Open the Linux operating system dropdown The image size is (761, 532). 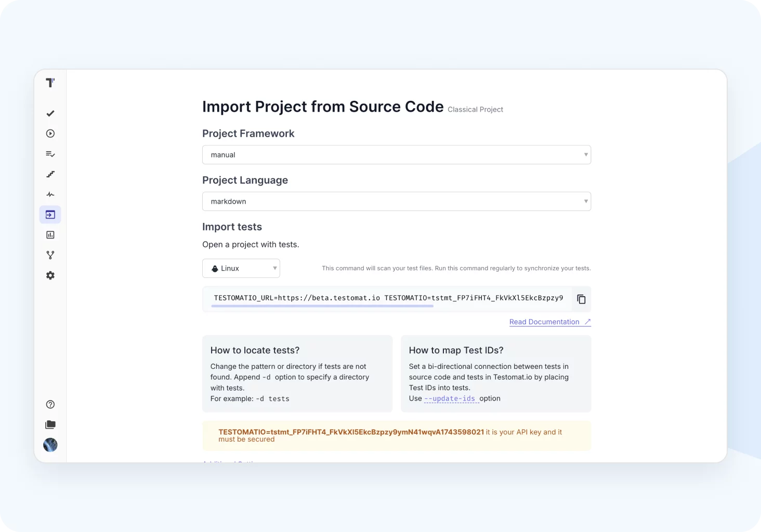click(x=241, y=269)
